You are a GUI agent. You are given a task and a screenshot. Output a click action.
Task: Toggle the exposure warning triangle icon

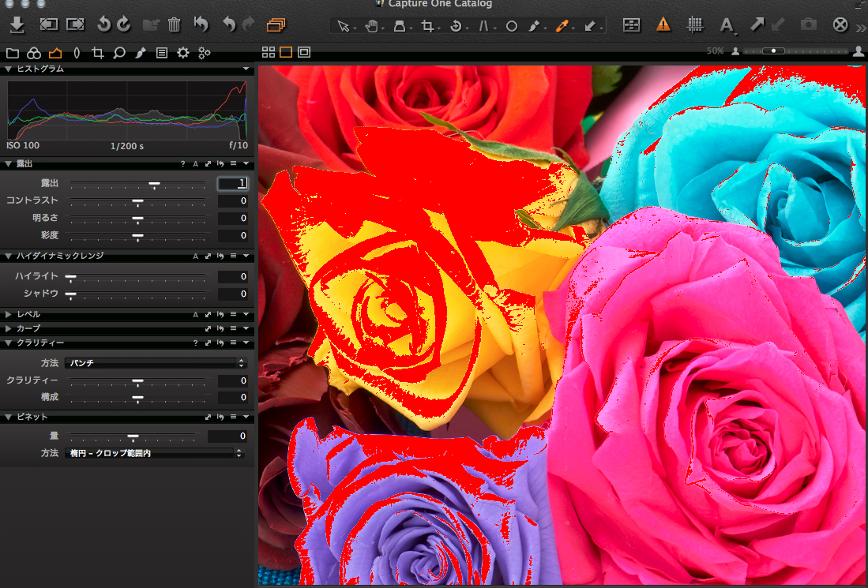point(663,25)
